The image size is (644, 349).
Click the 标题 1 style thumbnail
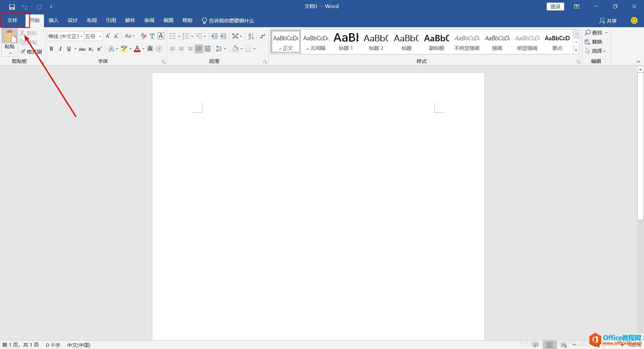point(346,42)
